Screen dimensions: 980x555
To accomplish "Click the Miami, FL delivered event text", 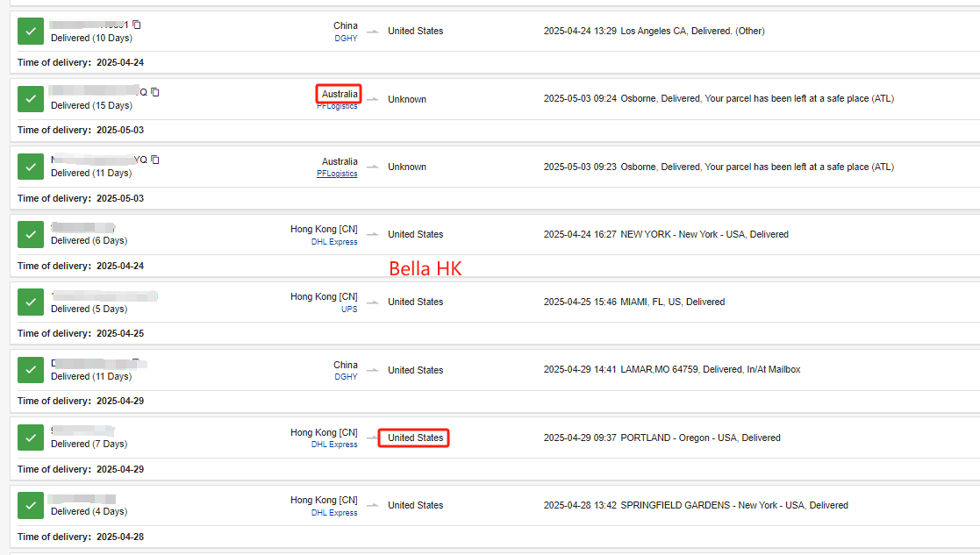I will (672, 302).
